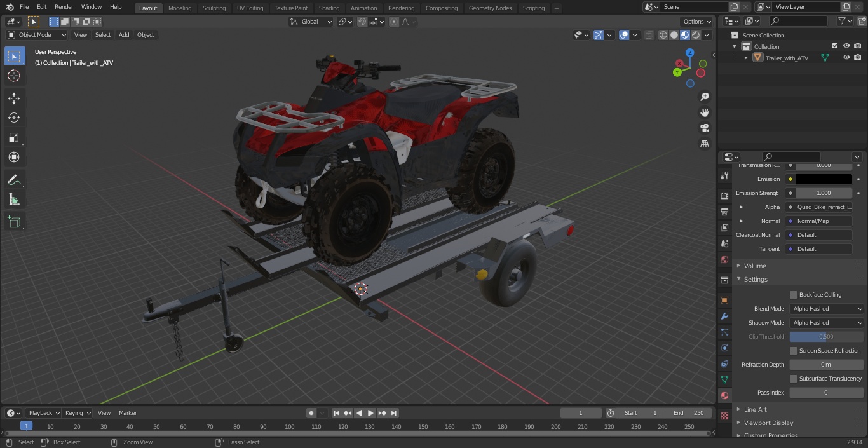Open the Object Data mesh tab
The image size is (868, 448).
point(724,379)
